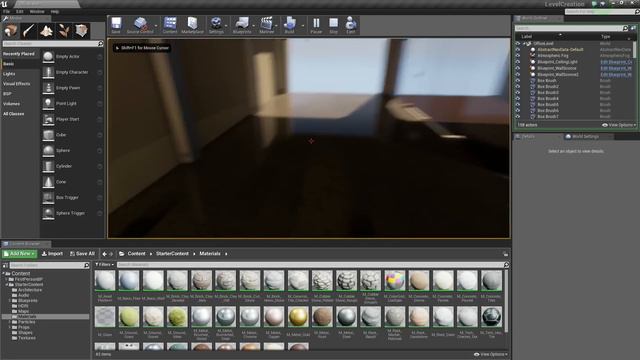
Task: Click the Eject toolbar icon
Action: (351, 25)
